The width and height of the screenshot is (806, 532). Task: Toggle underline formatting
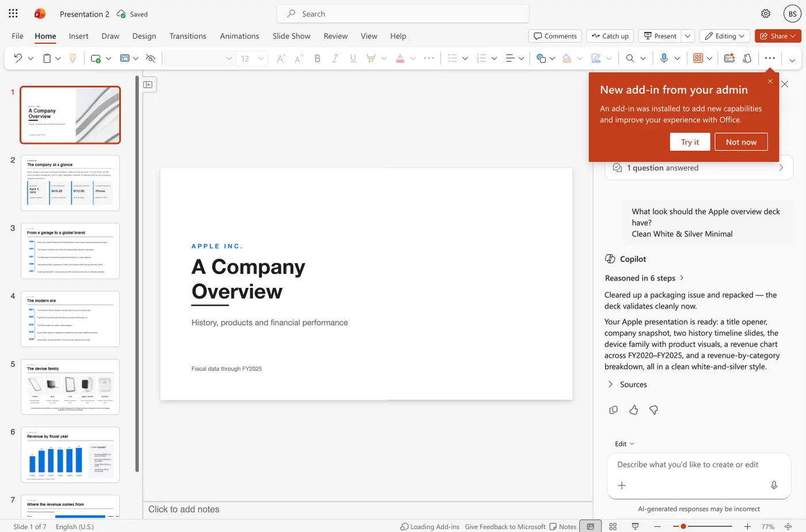pos(353,58)
